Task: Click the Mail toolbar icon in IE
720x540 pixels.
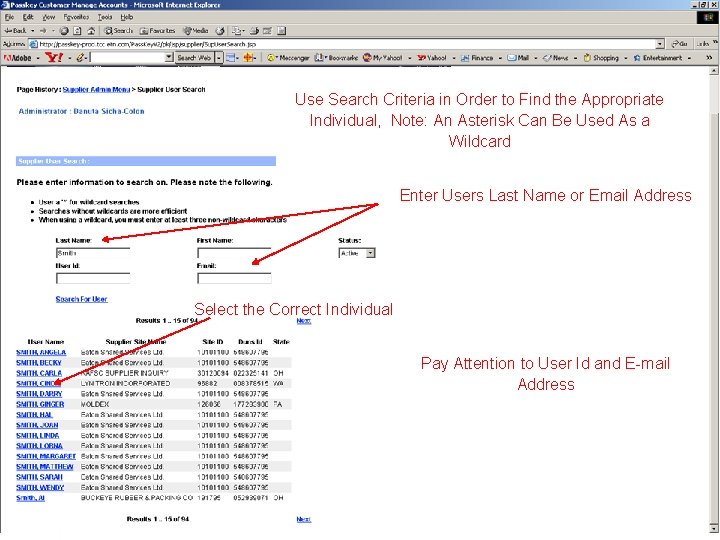Action: [236, 31]
